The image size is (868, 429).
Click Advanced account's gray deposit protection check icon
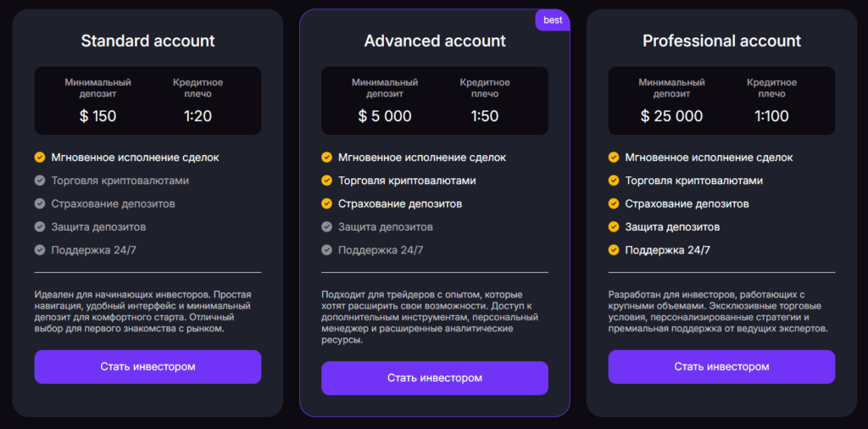[326, 227]
